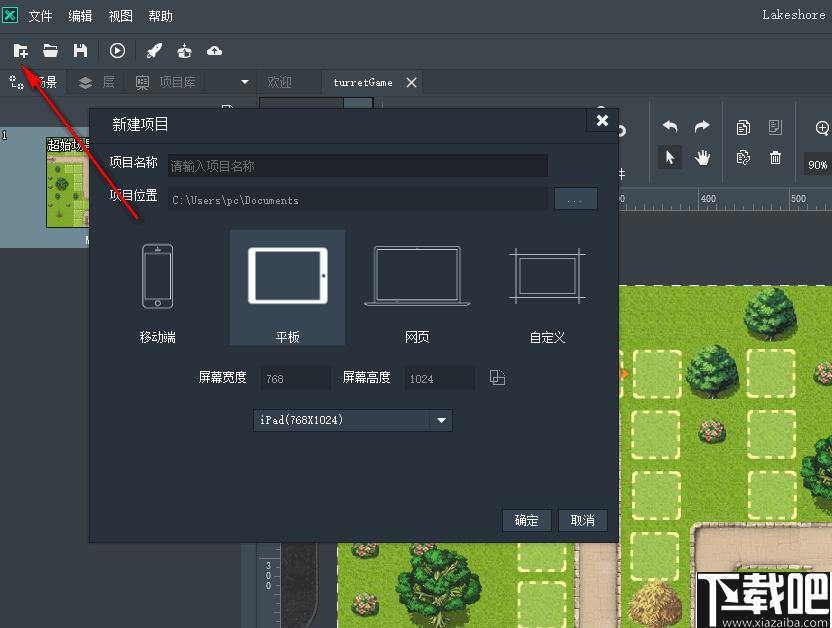
Task: Click the zoom in magnifier icon
Action: point(822,127)
